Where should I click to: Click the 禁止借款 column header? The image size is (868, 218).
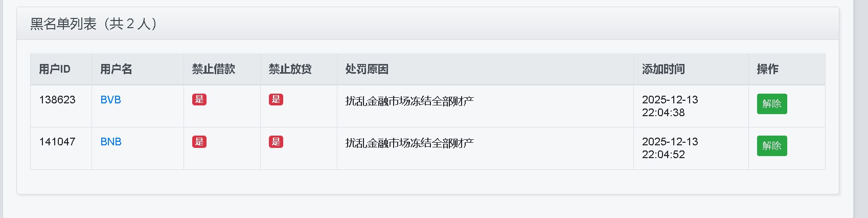click(214, 69)
